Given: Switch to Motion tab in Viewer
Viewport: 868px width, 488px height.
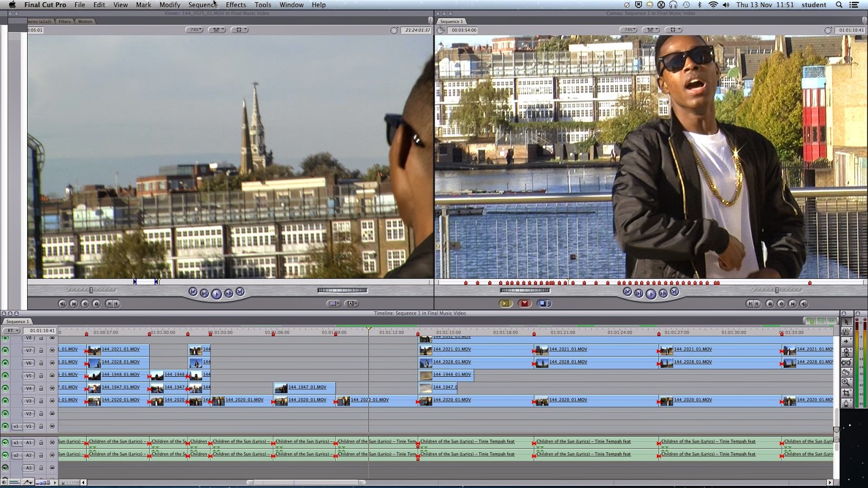Looking at the screenshot, I should click(x=85, y=22).
